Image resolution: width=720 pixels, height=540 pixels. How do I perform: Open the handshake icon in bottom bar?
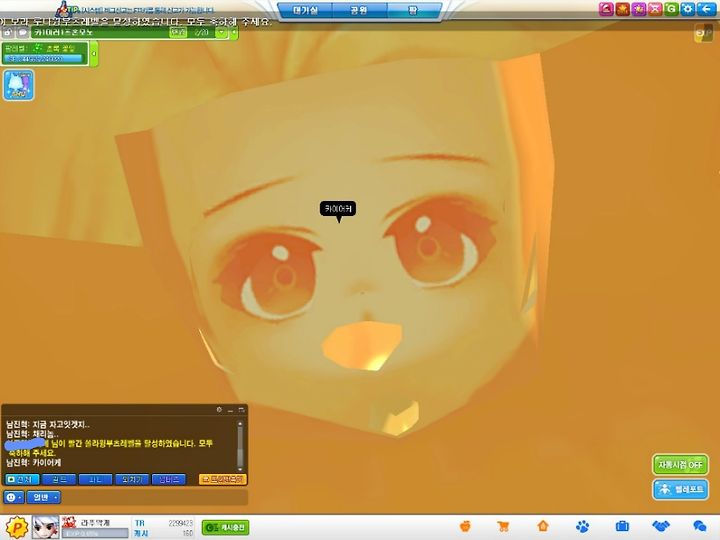661,526
